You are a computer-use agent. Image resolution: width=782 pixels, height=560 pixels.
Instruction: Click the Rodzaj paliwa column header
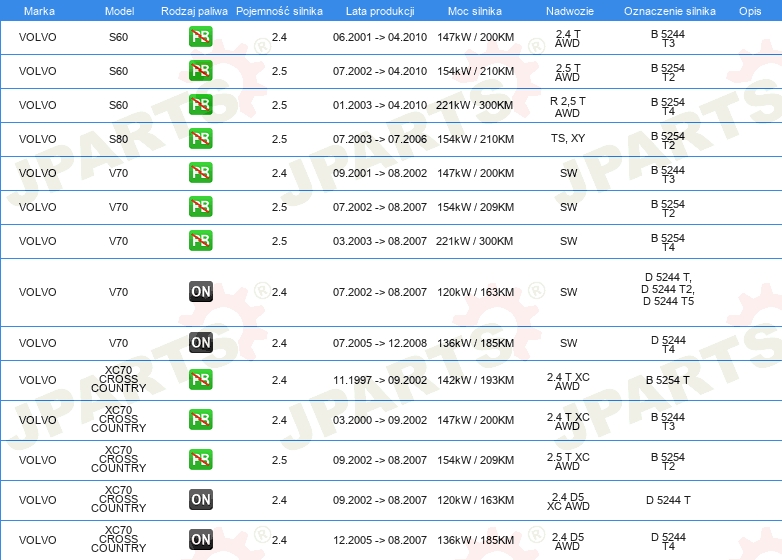point(195,11)
